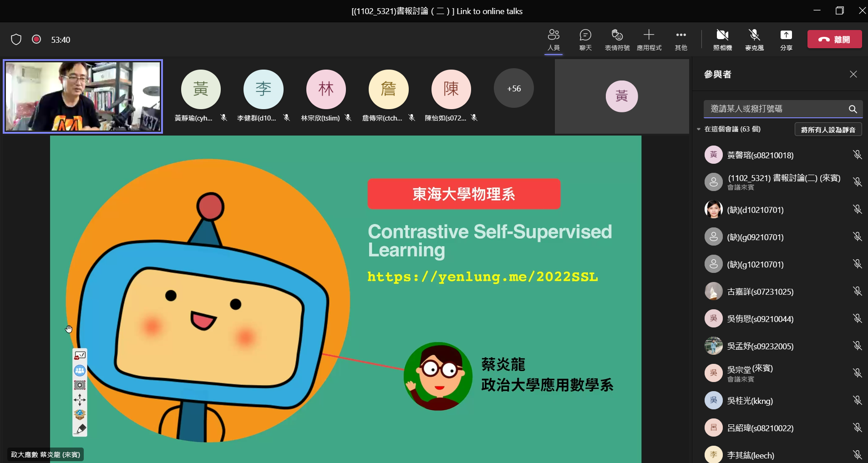The height and width of the screenshot is (463, 868).
Task: Toggle mute icon for 古嘉詳(s07231025)
Action: [857, 291]
